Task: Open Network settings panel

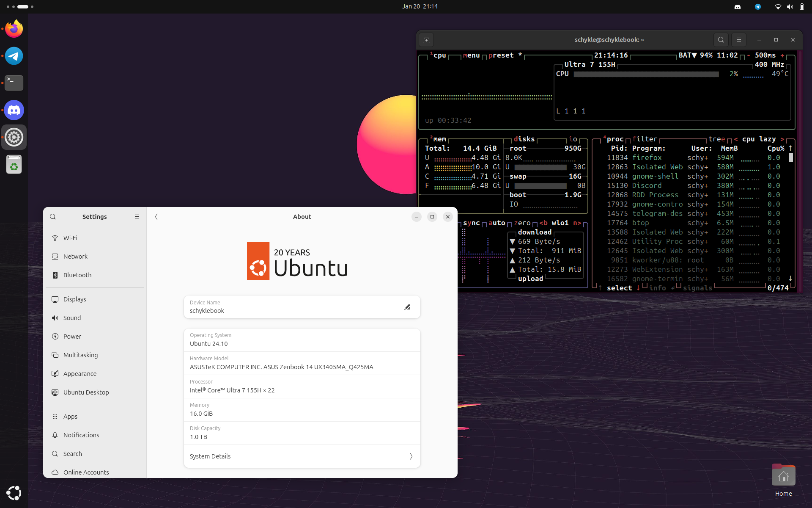Action: coord(95,257)
